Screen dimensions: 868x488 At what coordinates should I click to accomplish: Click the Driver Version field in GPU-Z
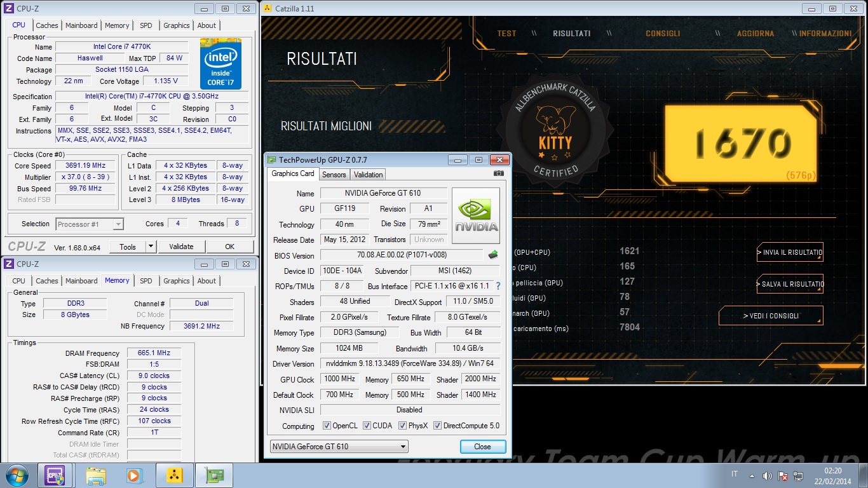[410, 364]
